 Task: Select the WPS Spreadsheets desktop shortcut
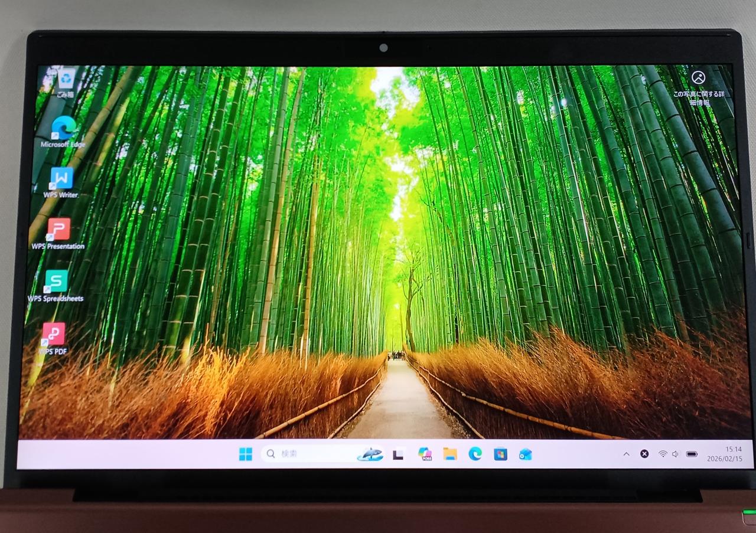click(56, 282)
